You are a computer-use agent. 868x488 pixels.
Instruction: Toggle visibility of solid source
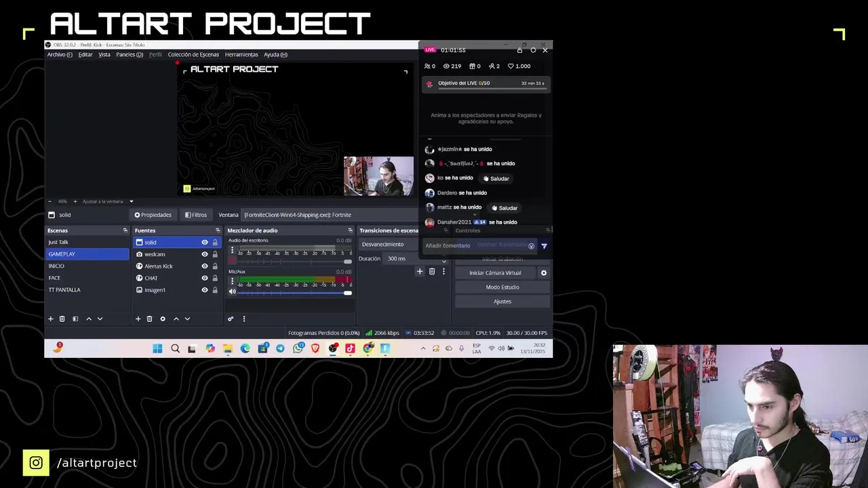coord(204,242)
